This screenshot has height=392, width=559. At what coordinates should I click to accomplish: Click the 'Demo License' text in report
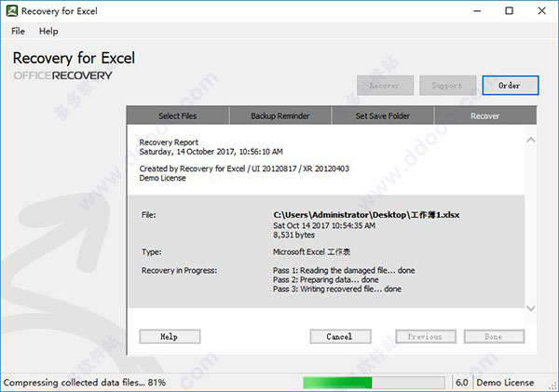click(162, 178)
